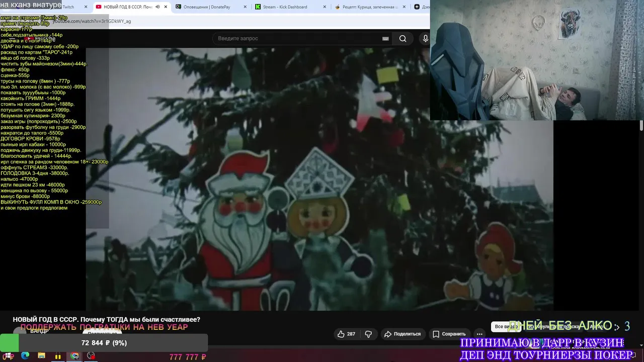
Task: Switch to the Twitch tab
Action: point(68,7)
